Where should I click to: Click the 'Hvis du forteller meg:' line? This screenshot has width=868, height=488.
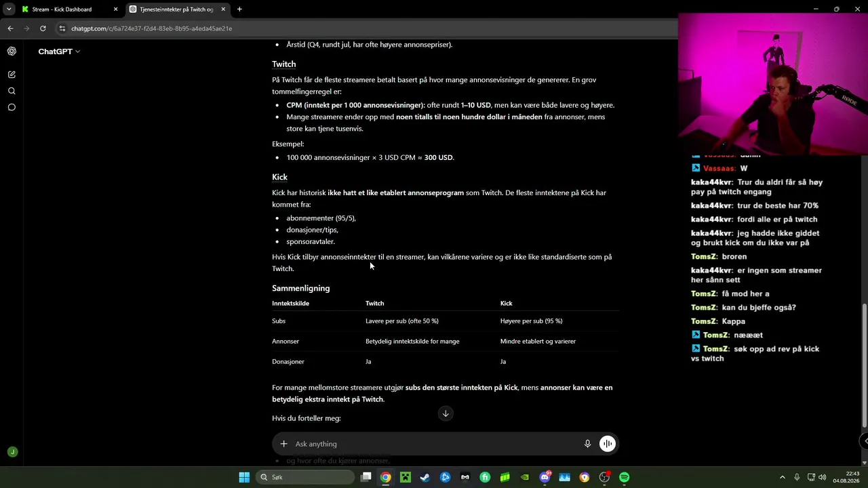307,418
